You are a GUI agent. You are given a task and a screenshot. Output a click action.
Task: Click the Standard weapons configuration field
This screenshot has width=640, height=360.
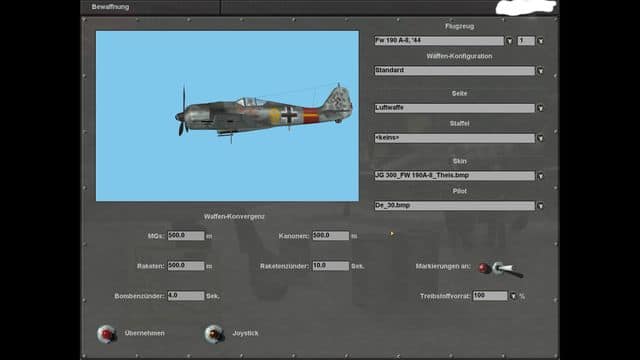click(x=454, y=71)
